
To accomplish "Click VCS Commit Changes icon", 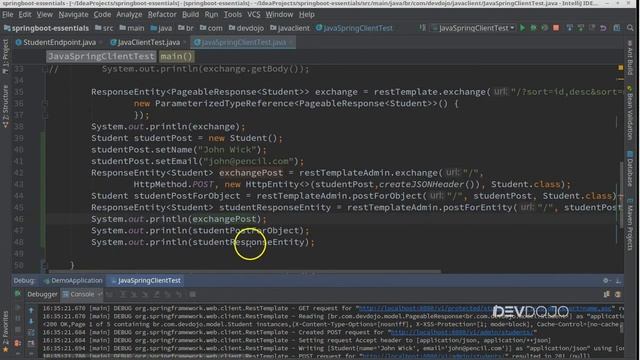I will click(x=580, y=28).
